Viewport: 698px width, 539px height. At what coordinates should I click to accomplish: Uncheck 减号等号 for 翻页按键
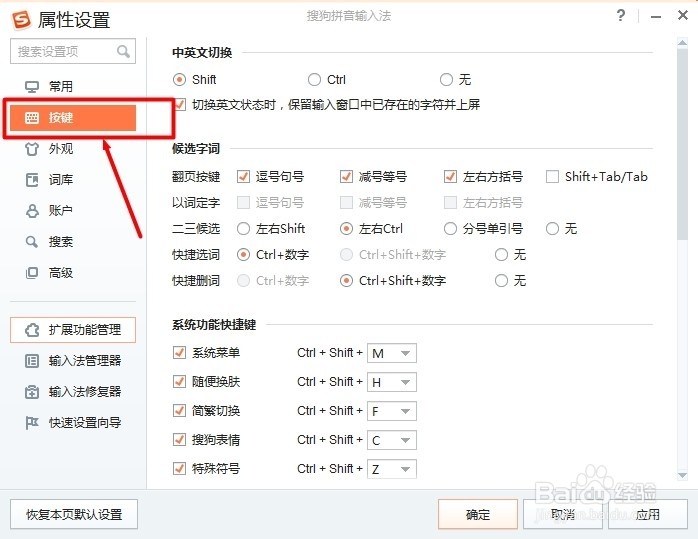click(x=346, y=177)
